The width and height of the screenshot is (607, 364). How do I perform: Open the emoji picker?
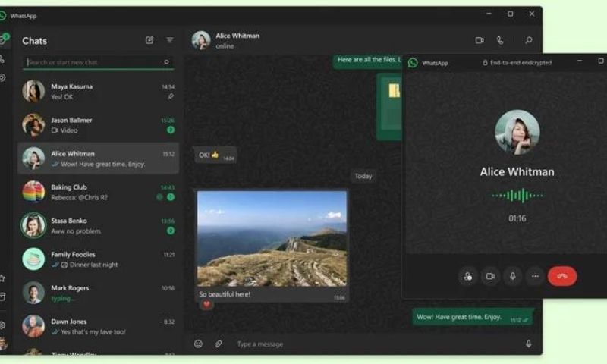pos(198,344)
